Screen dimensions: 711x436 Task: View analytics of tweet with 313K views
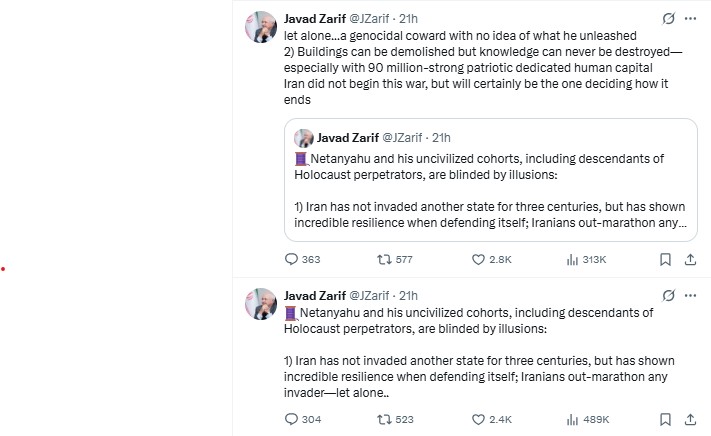pyautogui.click(x=573, y=259)
